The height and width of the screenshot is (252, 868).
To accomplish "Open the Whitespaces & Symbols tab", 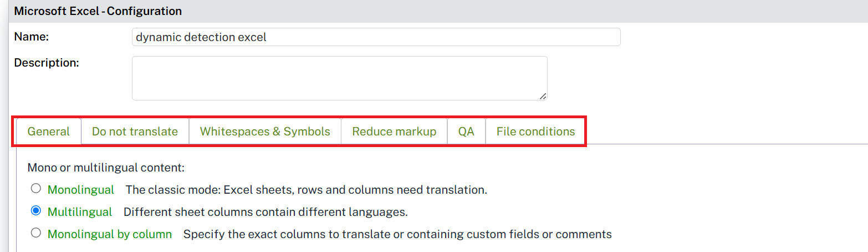I will (265, 132).
